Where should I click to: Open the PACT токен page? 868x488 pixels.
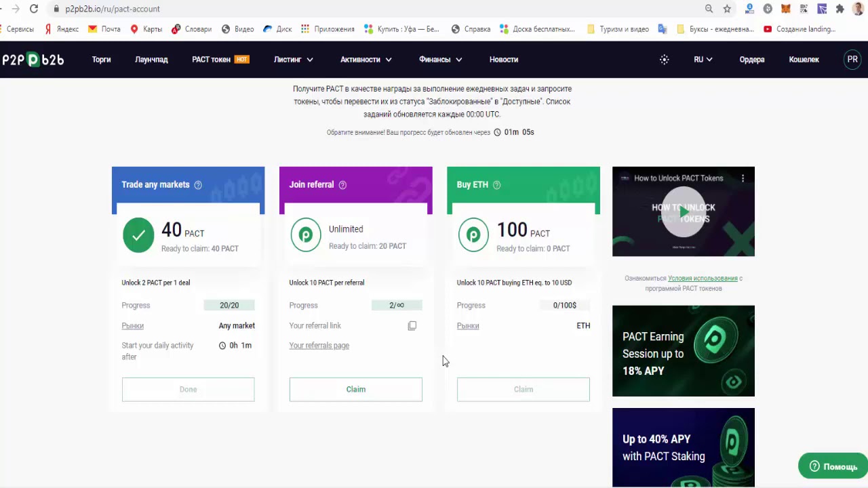[x=211, y=60]
